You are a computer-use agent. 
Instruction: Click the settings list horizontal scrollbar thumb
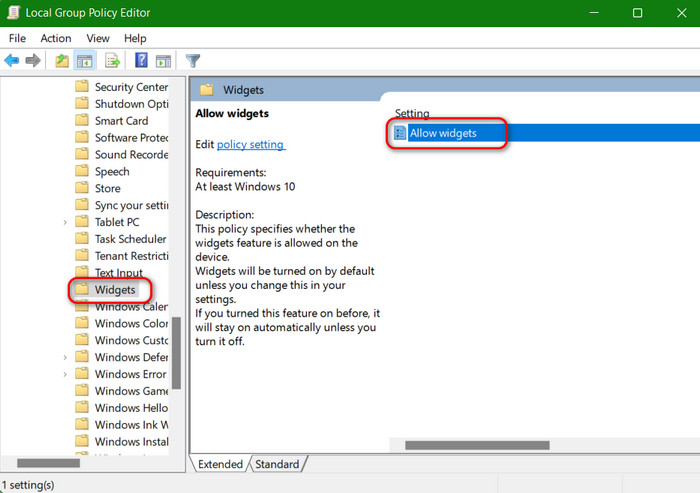coord(477,445)
